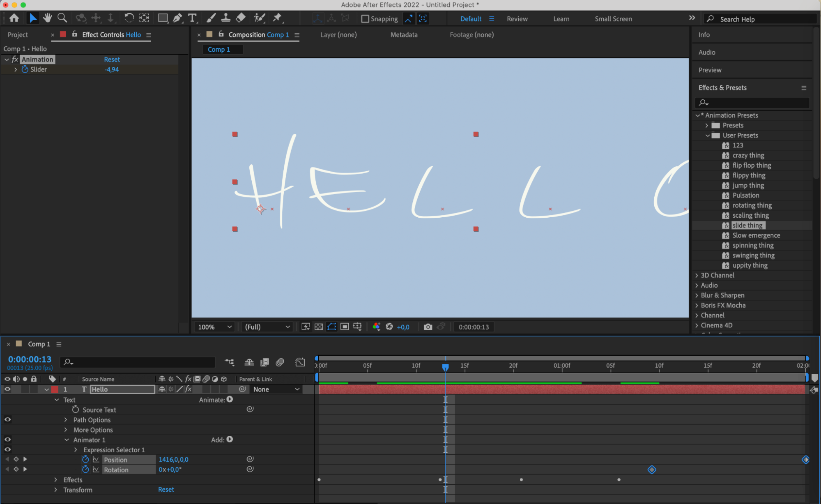This screenshot has width=821, height=504.
Task: Toggle visibility of Hello layer
Action: (7, 389)
